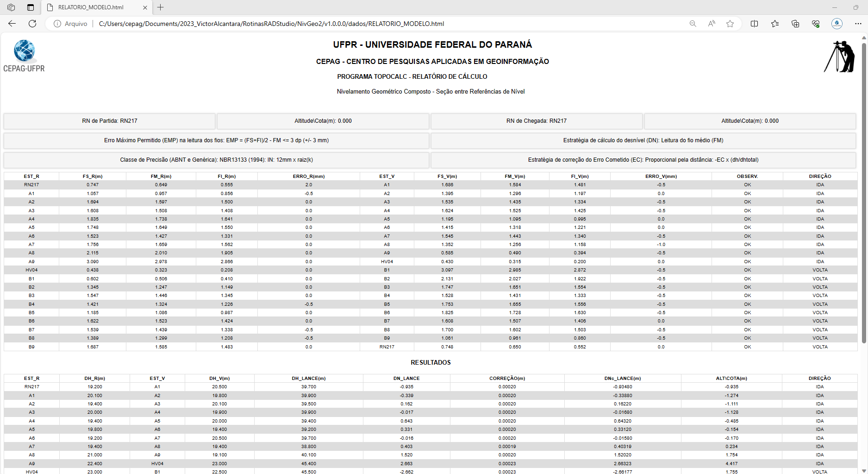The image size is (868, 474).
Task: Click the DN_LANCE column header
Action: tap(406, 379)
